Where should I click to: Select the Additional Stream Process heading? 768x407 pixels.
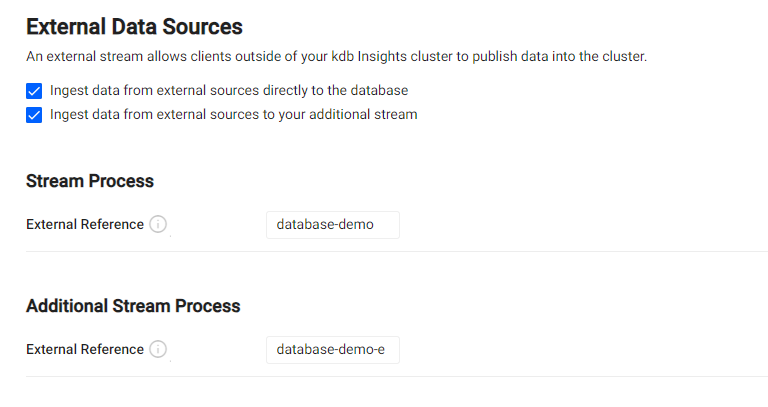click(133, 306)
